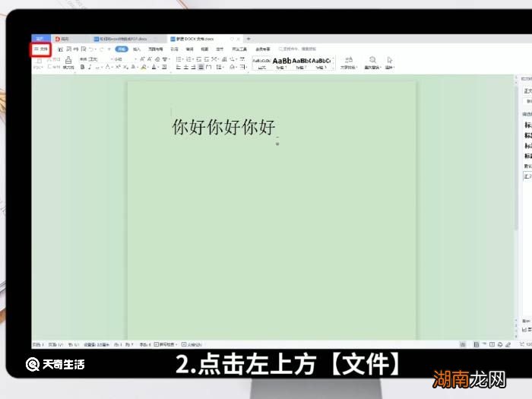Click the character border icon

165,67
